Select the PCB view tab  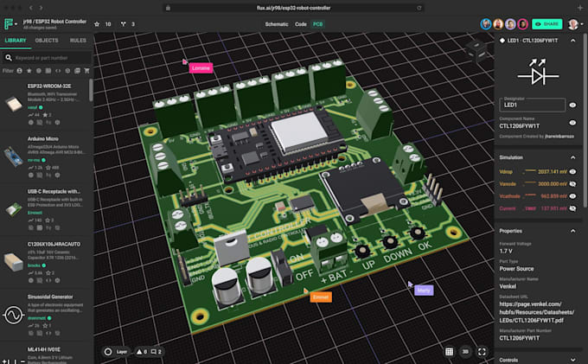pyautogui.click(x=317, y=24)
